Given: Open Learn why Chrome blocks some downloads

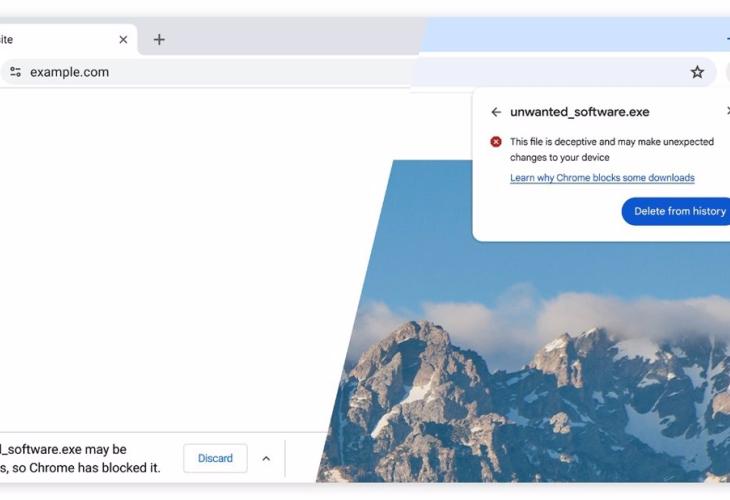Looking at the screenshot, I should pos(602,178).
